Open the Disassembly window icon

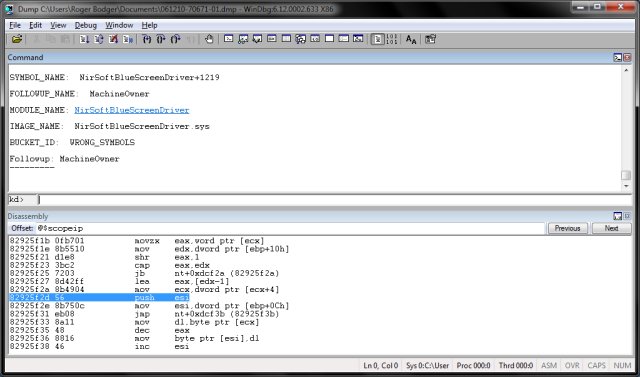pos(315,39)
